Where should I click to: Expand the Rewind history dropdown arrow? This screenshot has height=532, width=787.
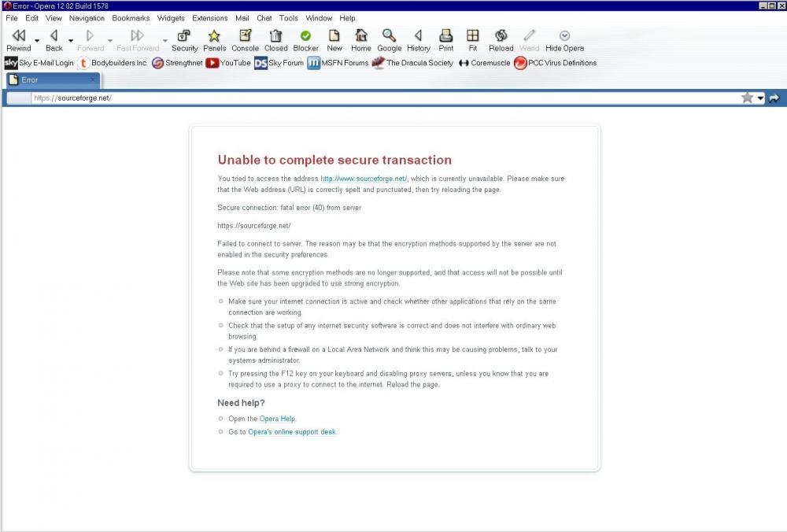[x=37, y=40]
